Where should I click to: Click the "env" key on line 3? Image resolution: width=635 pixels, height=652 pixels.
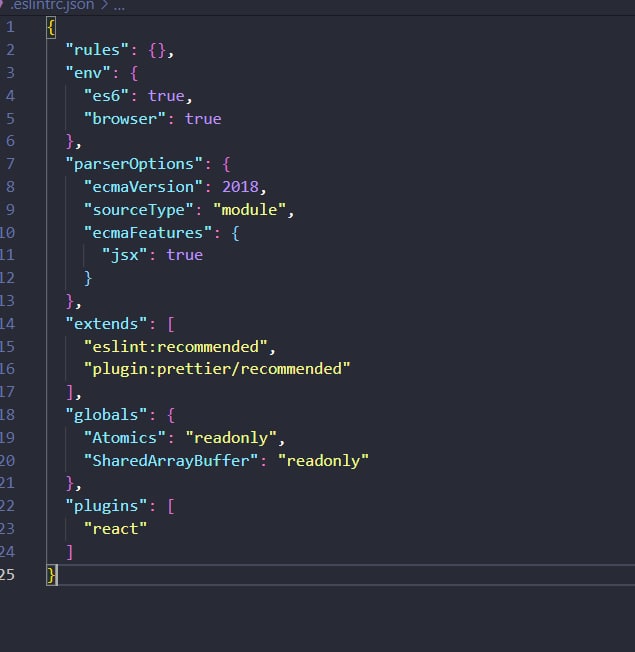tap(88, 73)
